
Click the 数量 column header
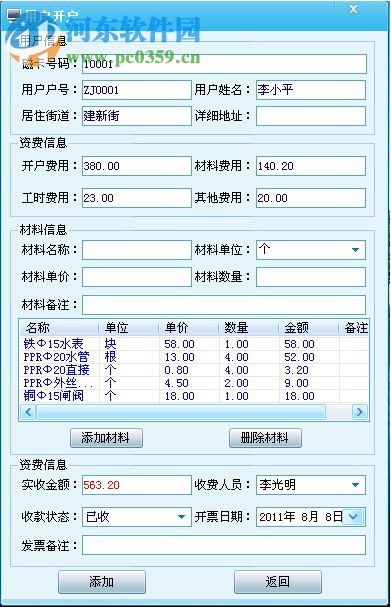click(248, 328)
